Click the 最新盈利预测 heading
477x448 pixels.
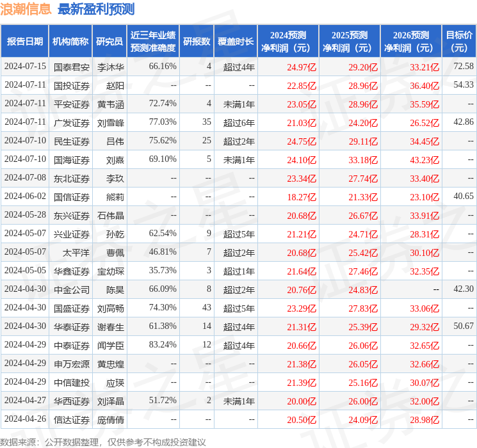coord(96,9)
